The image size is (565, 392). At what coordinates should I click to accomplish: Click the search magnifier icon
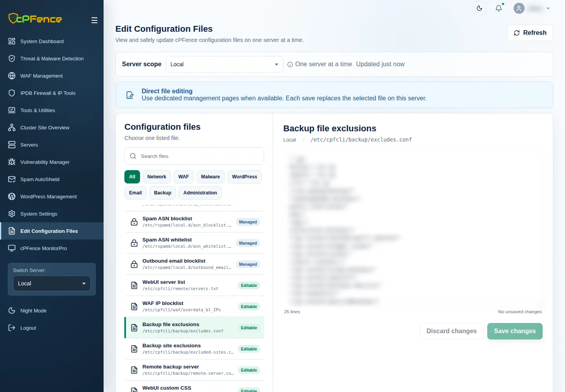coord(133,156)
